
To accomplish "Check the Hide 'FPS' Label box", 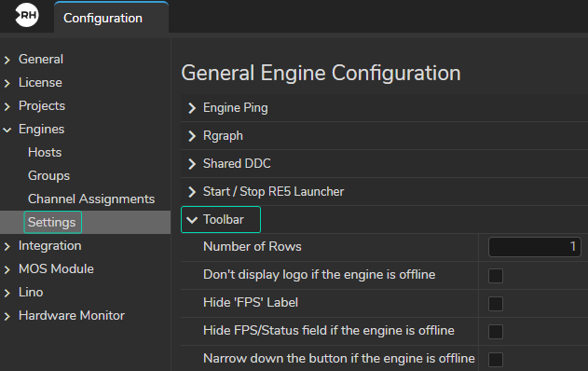I will (x=496, y=304).
